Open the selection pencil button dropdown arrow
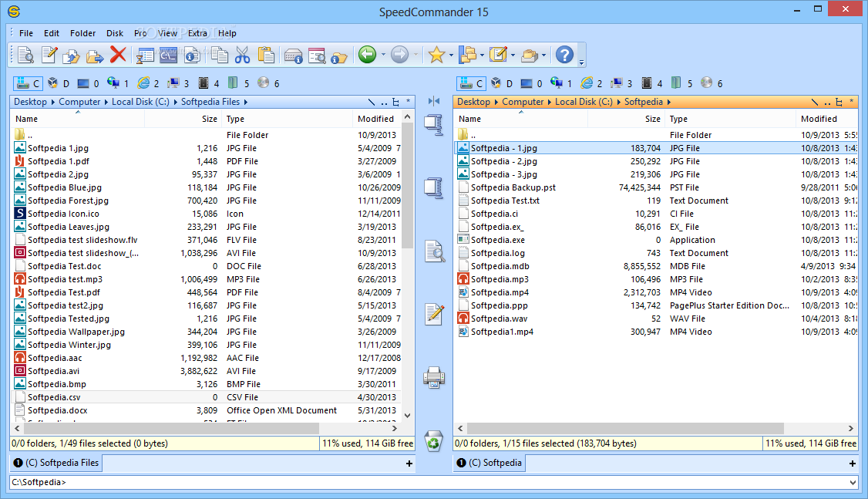Image resolution: width=868 pixels, height=499 pixels. 513,55
